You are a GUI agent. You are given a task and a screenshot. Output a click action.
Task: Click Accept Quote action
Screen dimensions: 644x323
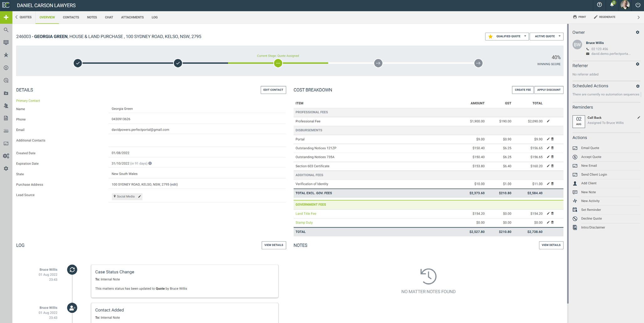[591, 157]
